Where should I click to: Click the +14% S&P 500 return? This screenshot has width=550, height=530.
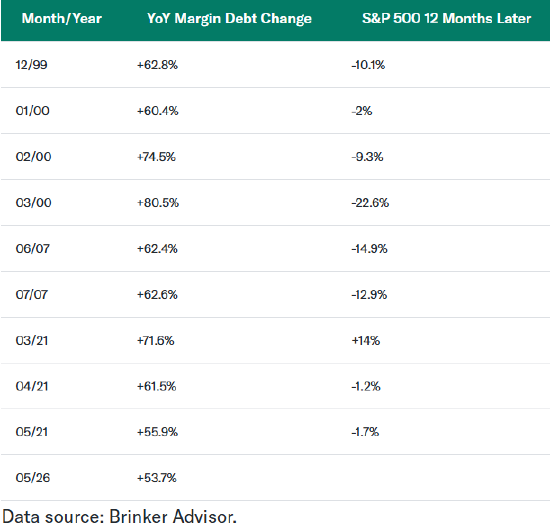point(365,341)
